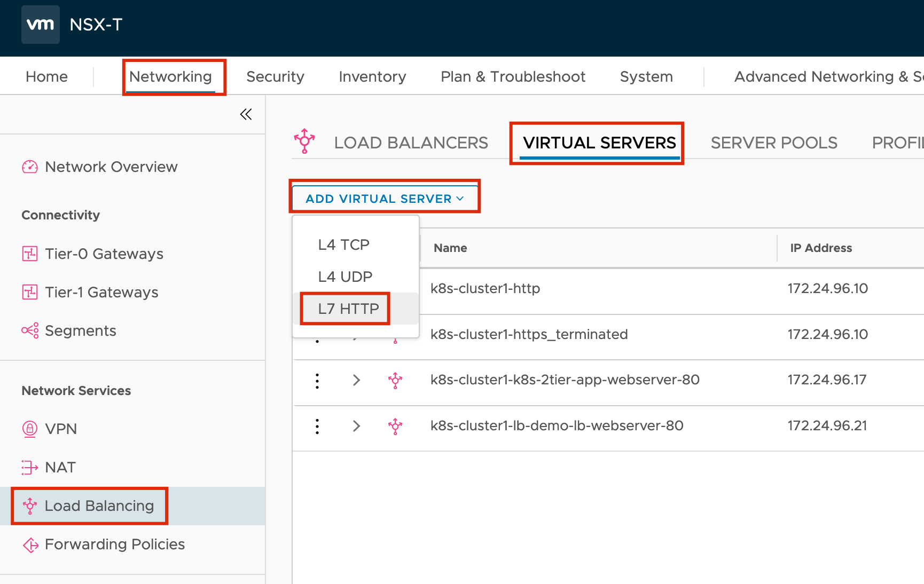Click the k8s-2tier-app-webserver-80 row load balancer icon

(x=395, y=381)
